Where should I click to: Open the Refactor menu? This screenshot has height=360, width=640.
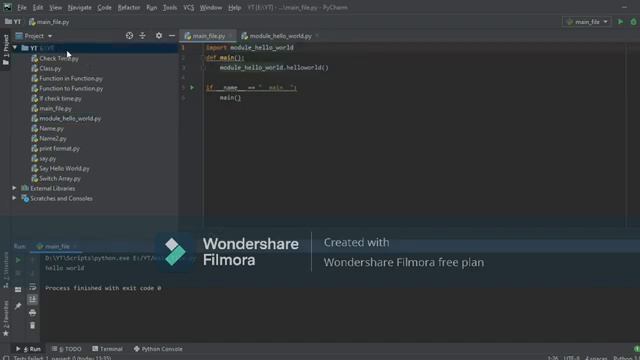tap(129, 7)
